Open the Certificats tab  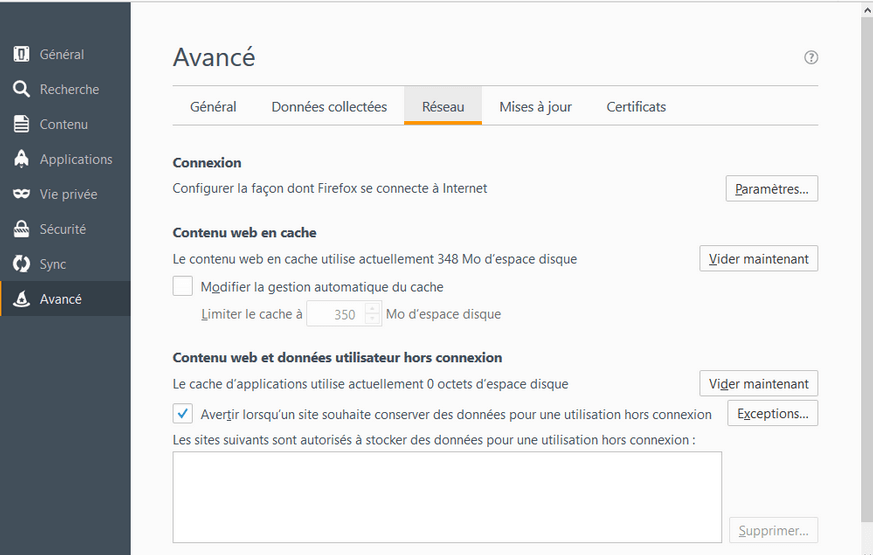pos(636,106)
